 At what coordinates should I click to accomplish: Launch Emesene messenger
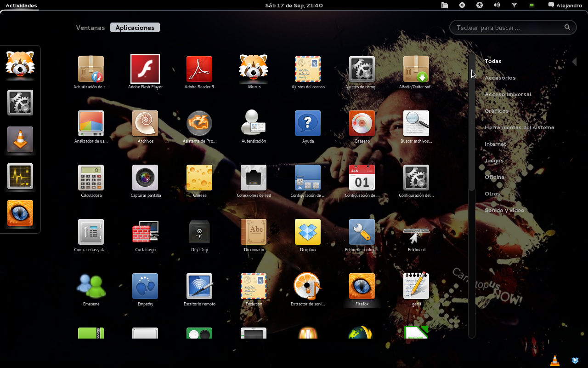[x=91, y=286]
